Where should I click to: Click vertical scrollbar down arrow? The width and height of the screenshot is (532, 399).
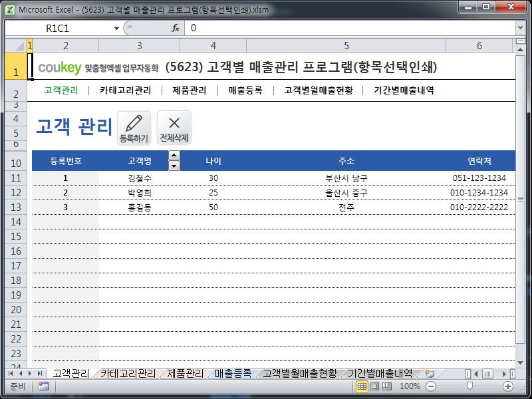tap(520, 363)
